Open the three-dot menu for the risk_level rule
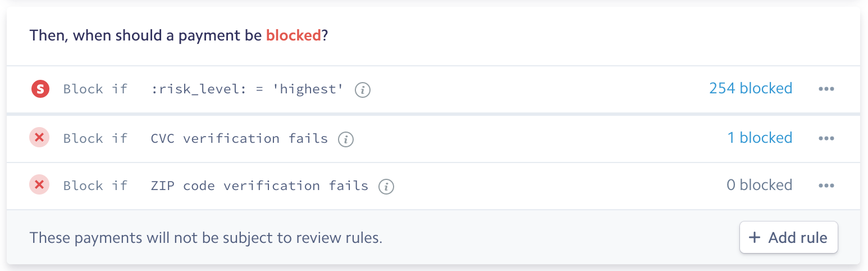The image size is (868, 271). tap(826, 89)
